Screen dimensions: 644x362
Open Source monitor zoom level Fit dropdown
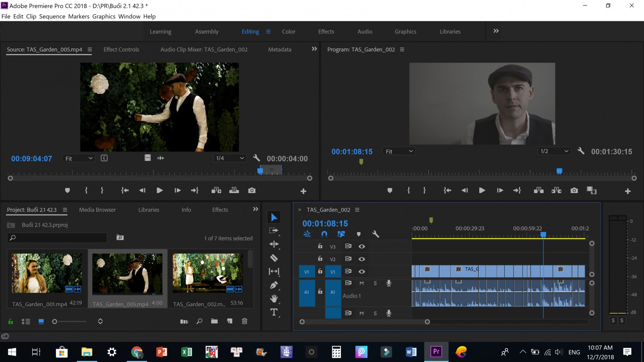click(x=79, y=158)
